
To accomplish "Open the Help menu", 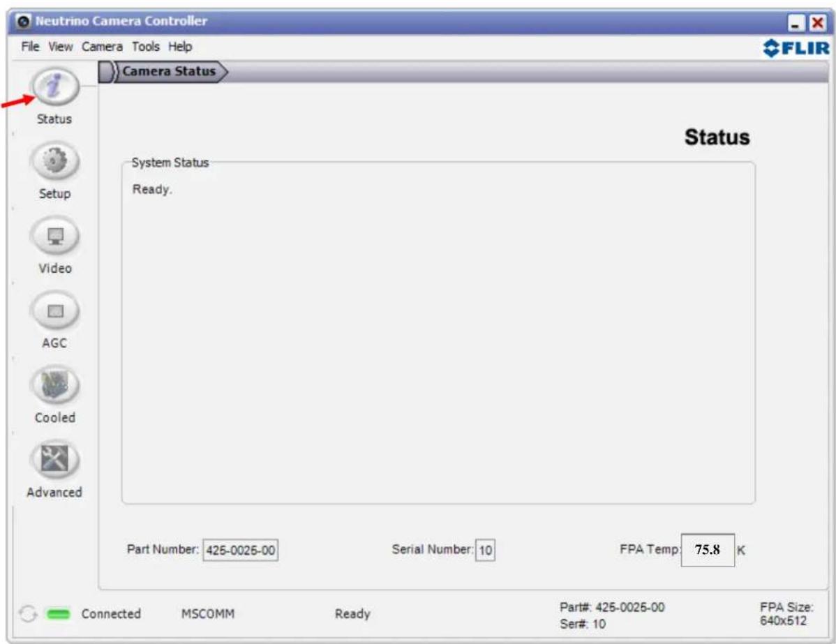I will point(180,47).
